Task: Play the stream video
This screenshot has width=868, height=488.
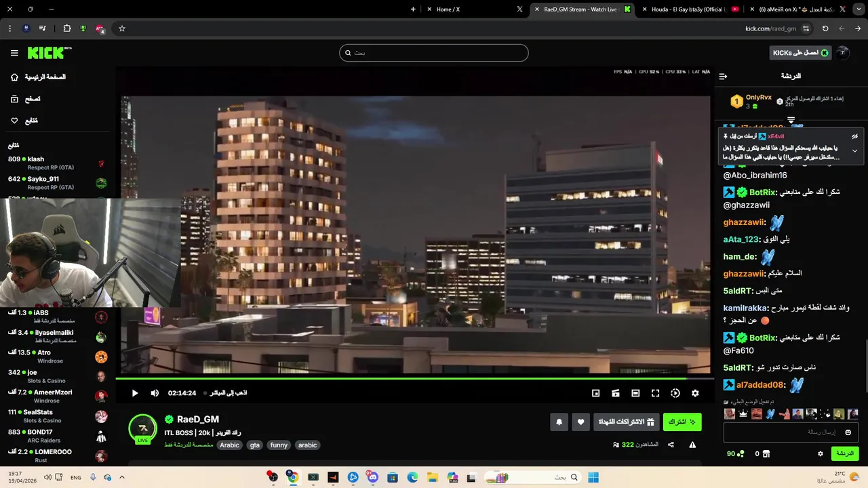Action: pos(134,393)
